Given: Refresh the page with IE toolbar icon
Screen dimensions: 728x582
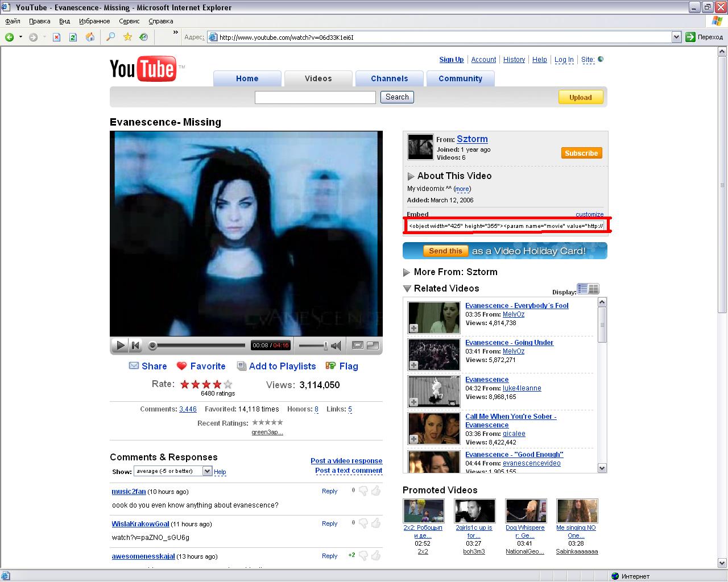Looking at the screenshot, I should coord(73,37).
